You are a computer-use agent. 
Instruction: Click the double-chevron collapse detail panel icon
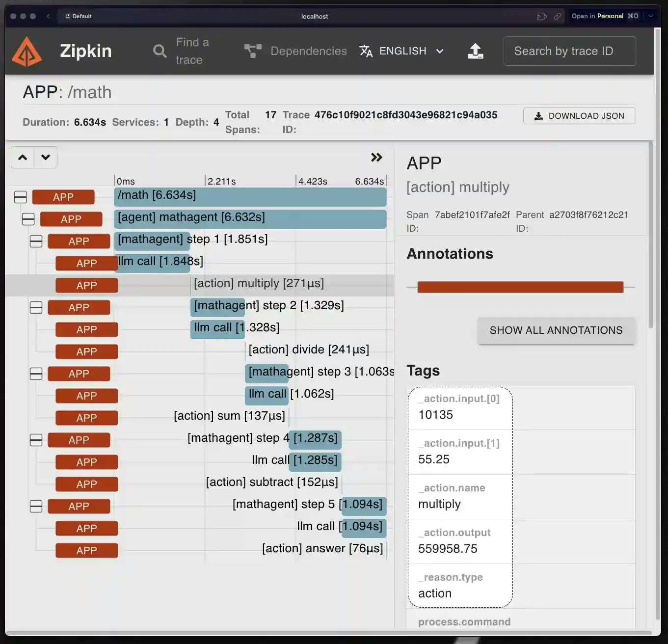[x=376, y=157]
